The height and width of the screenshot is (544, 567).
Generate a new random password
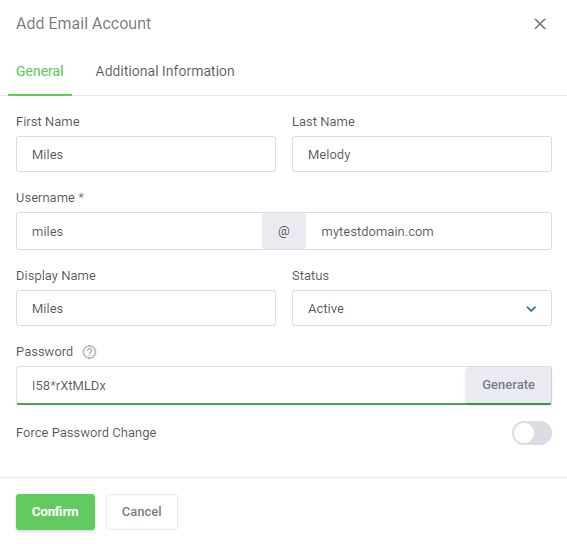(x=508, y=385)
